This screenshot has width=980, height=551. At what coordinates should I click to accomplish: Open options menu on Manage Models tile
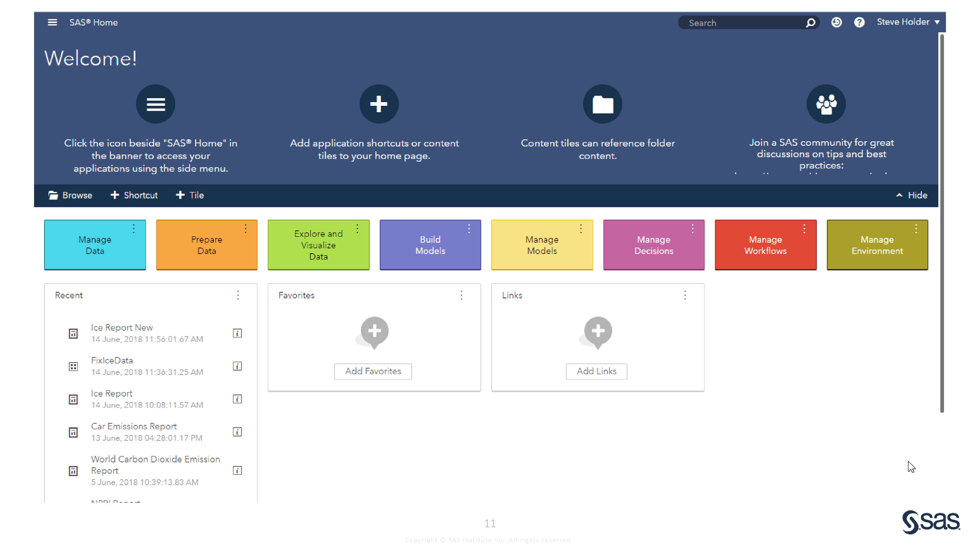click(581, 228)
